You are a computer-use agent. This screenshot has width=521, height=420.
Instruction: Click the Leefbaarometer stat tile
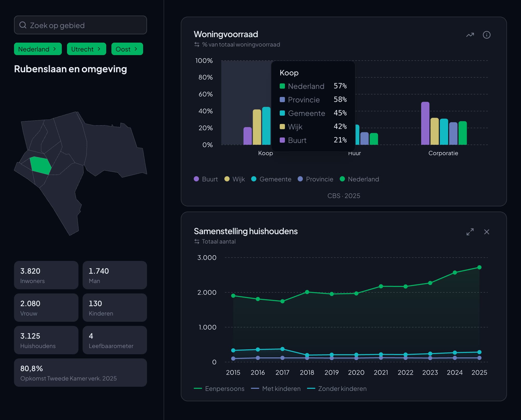[115, 340]
